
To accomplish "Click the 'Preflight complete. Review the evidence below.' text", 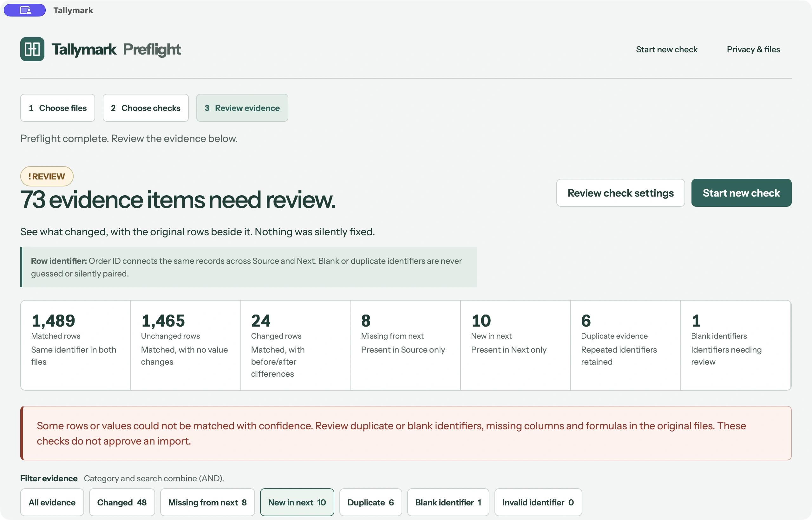I will tap(129, 139).
